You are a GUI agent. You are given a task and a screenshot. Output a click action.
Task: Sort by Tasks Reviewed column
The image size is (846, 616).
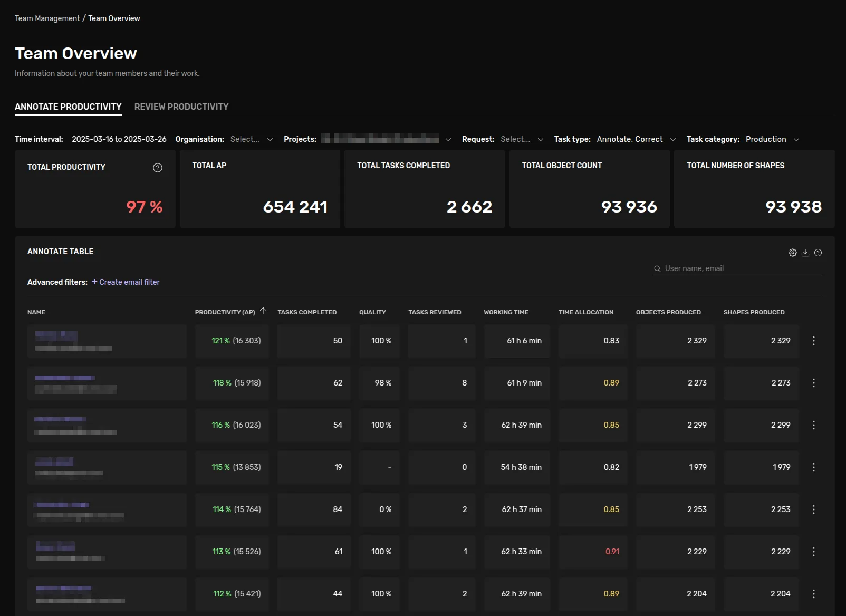pyautogui.click(x=435, y=312)
